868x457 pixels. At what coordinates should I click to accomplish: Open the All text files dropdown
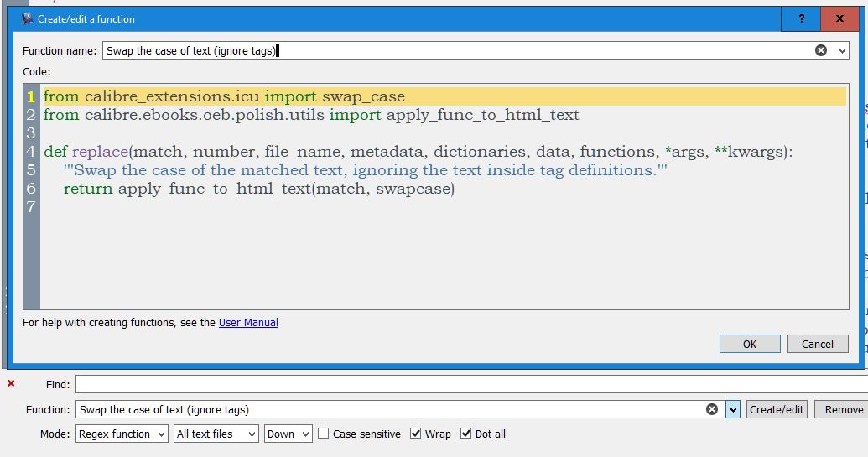[216, 434]
